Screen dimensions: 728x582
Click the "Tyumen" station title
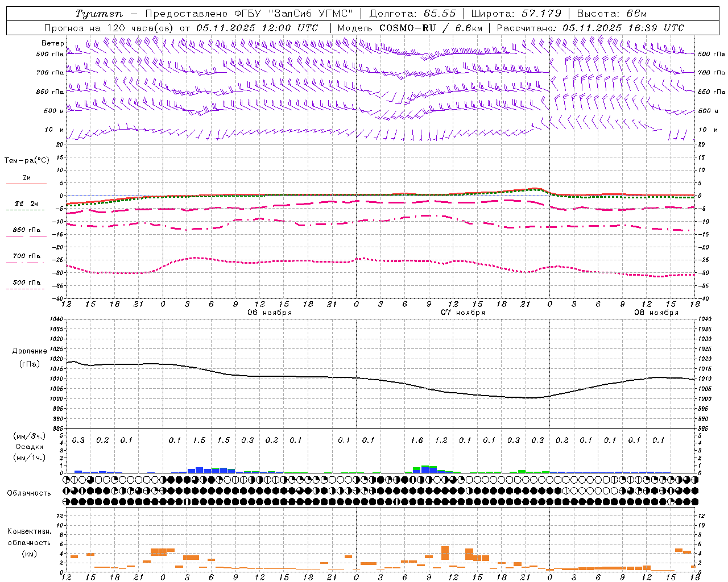[98, 14]
